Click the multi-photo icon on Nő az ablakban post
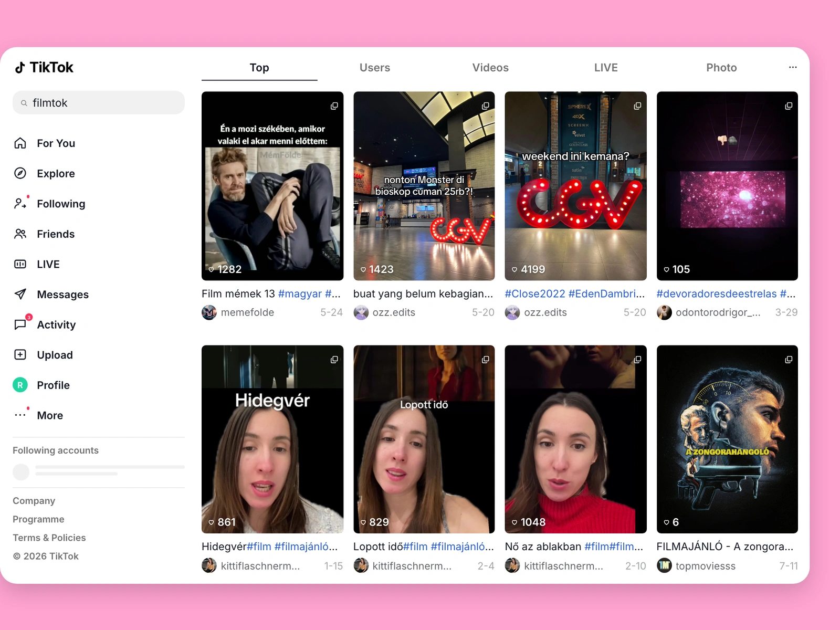Screen dimensions: 840x630 click(637, 360)
